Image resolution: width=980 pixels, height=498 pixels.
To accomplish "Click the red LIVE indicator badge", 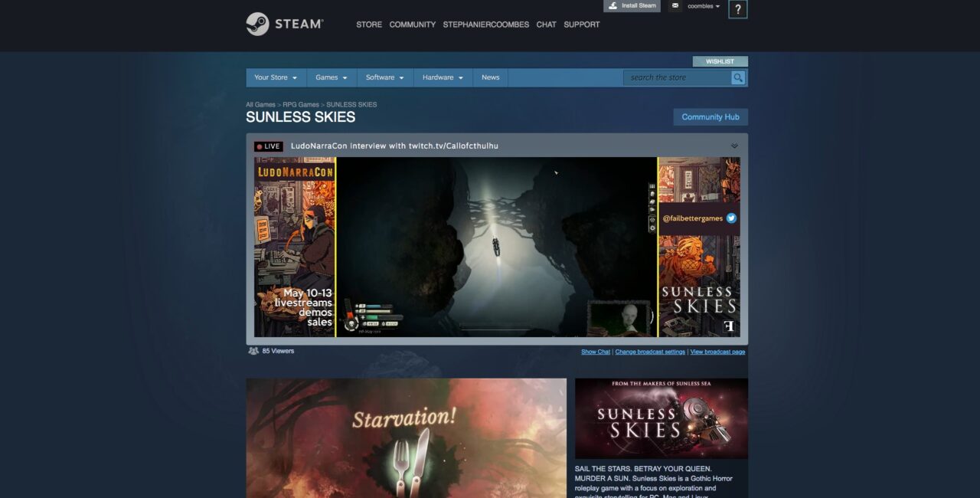I will 269,146.
